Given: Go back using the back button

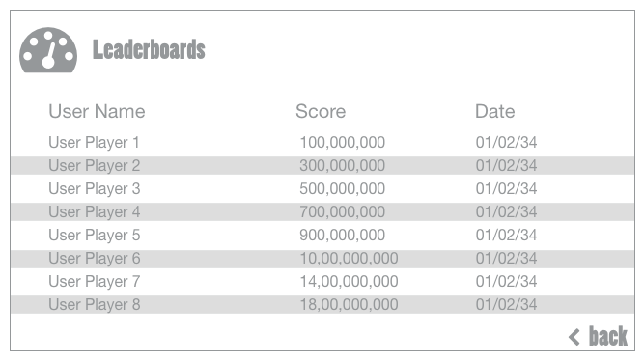Looking at the screenshot, I should (598, 337).
